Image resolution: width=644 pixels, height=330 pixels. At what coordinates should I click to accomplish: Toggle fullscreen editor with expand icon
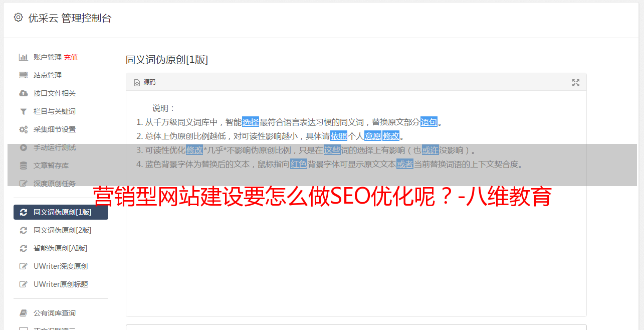[576, 83]
